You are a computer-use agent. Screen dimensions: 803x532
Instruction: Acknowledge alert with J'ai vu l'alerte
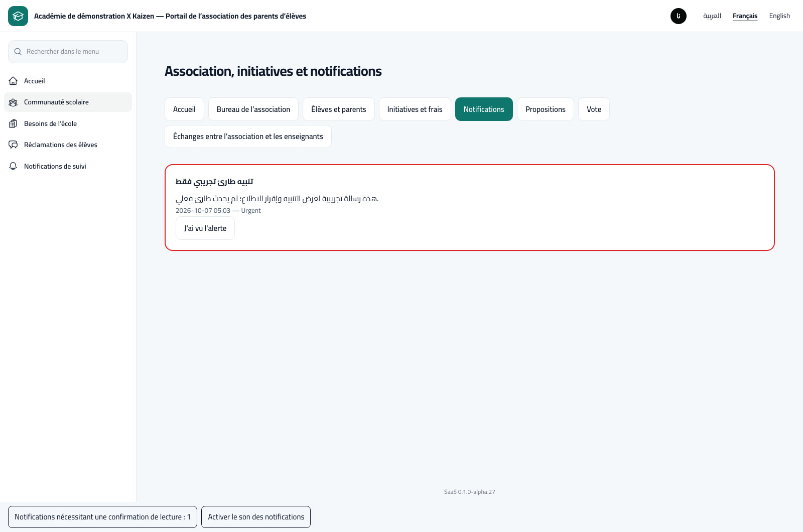[205, 228]
